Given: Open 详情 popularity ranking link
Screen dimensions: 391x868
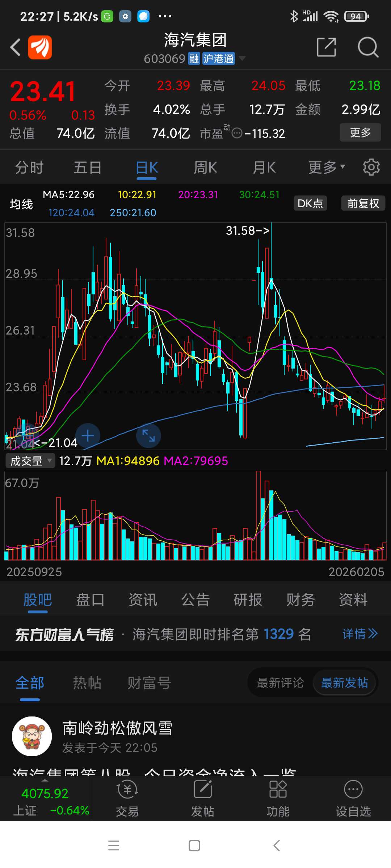Looking at the screenshot, I should (360, 634).
